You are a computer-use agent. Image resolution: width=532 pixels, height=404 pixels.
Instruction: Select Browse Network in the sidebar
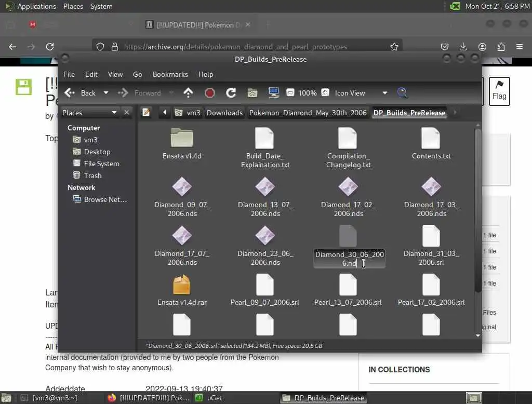tap(100, 199)
